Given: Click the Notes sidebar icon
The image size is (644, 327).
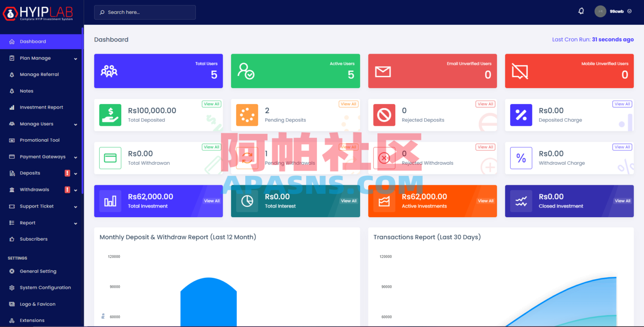Looking at the screenshot, I should click(11, 91).
